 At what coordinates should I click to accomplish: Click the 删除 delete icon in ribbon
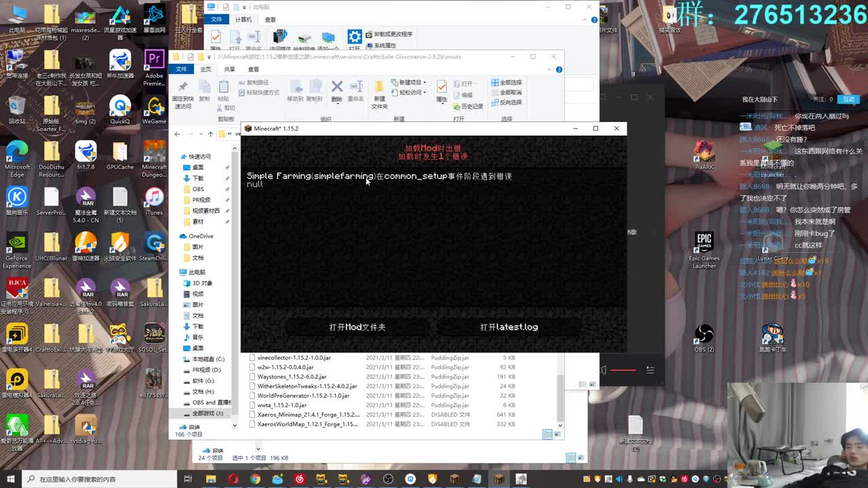(337, 89)
